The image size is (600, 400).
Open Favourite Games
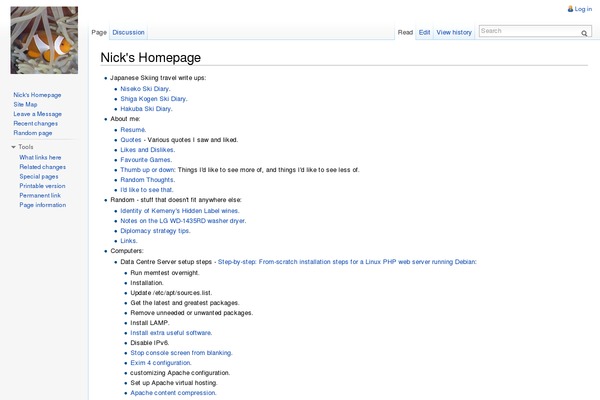[146, 160]
